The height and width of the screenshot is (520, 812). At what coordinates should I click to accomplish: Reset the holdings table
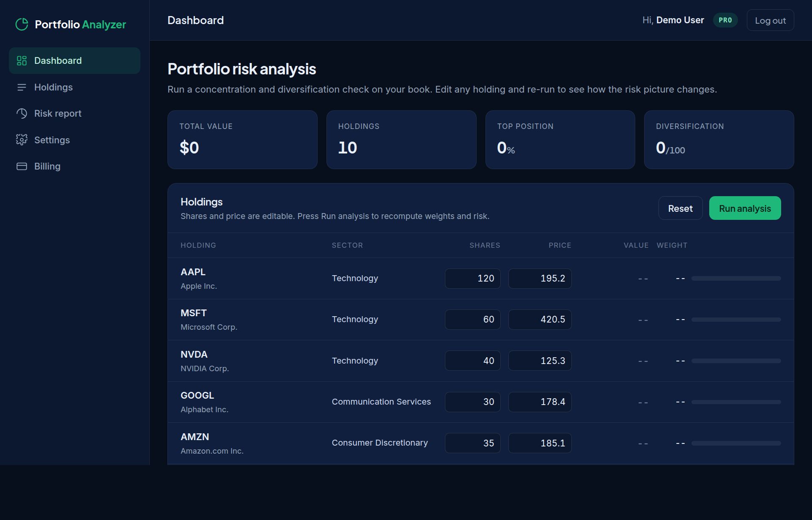(680, 208)
